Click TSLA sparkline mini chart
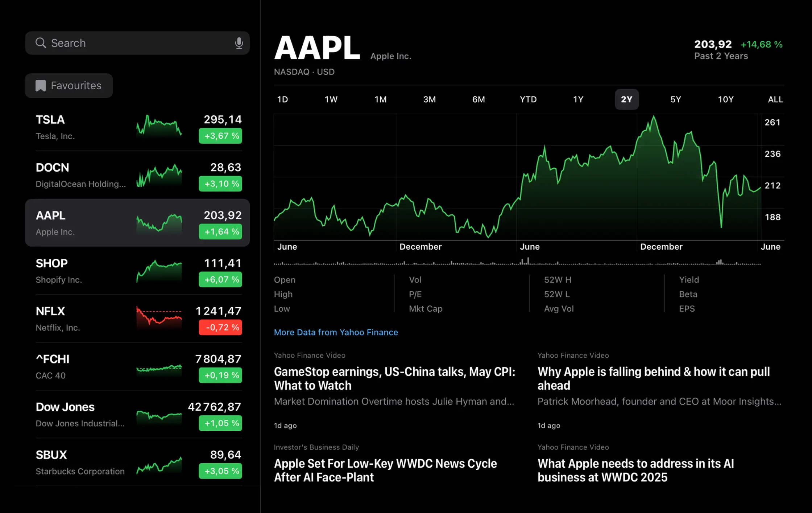 [x=159, y=126]
